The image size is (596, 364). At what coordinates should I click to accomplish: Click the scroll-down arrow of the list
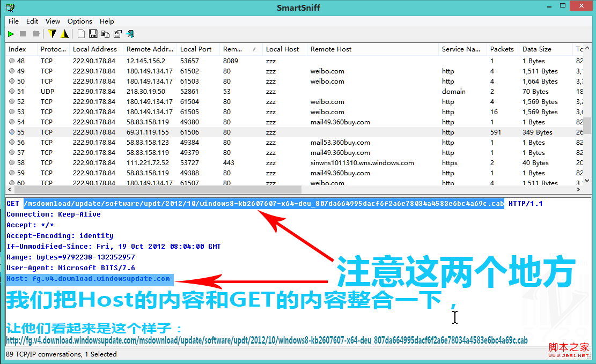[x=587, y=181]
